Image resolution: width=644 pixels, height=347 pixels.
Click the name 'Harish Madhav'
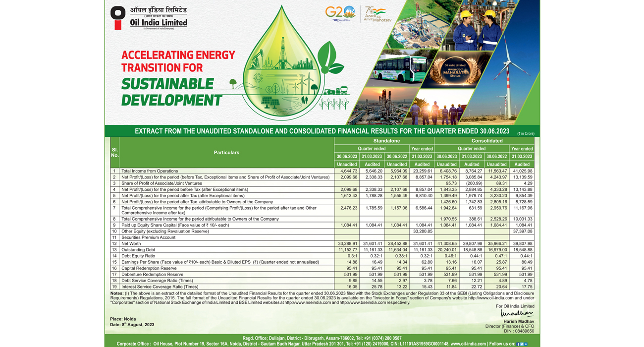[x=519, y=321]
